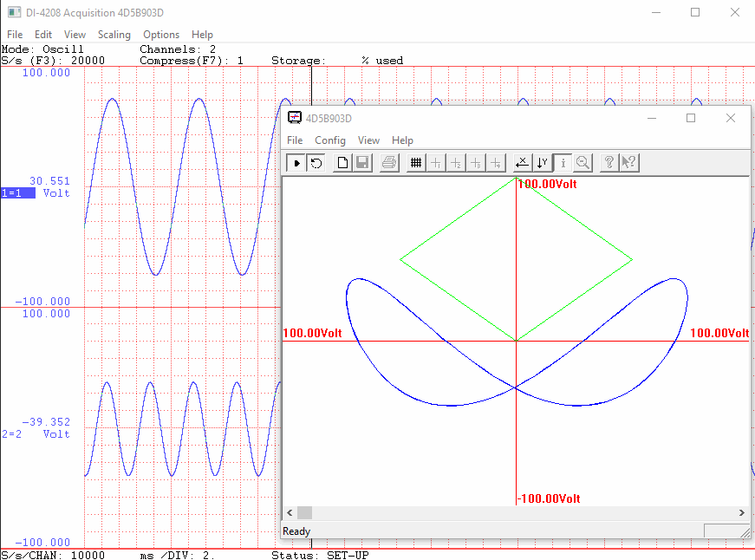Click the Y-axis reverse arrow icon

tap(542, 163)
